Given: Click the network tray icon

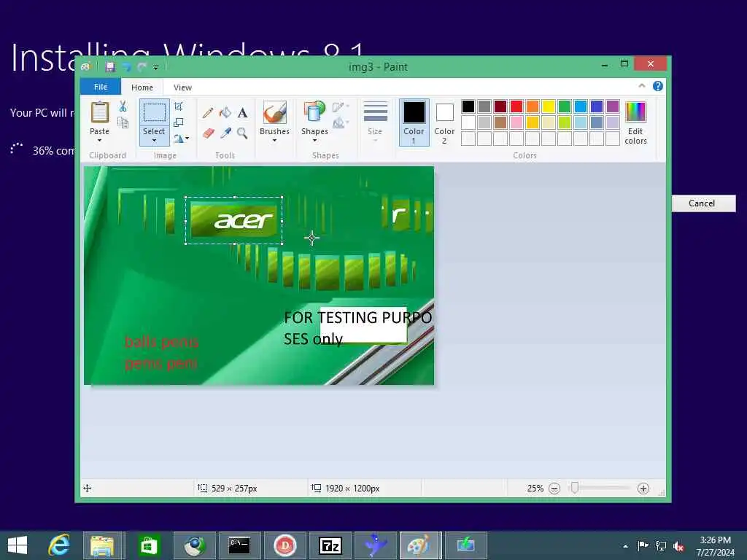Looking at the screenshot, I should coord(661,546).
